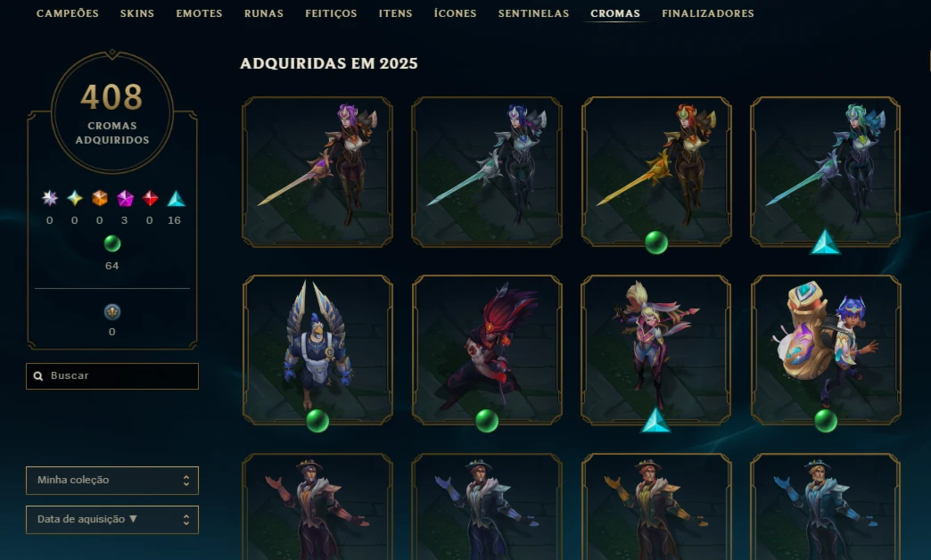
Task: Click the red diamond gem icon
Action: coord(150,198)
